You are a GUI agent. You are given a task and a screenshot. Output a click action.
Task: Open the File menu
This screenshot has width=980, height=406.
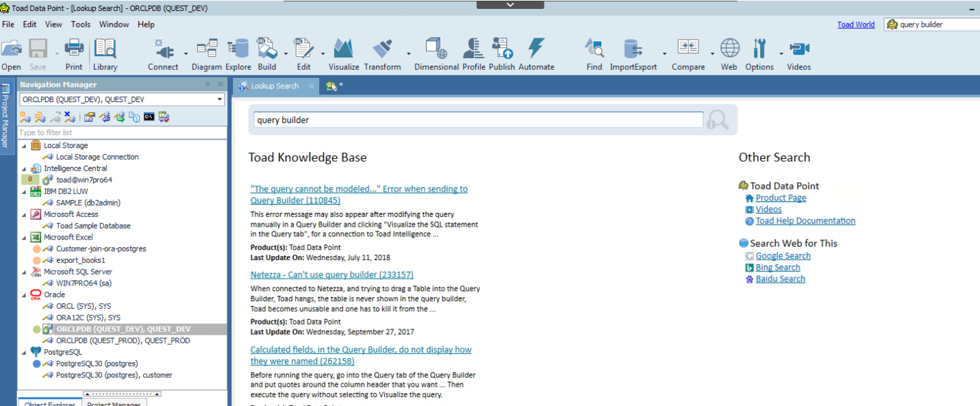[x=8, y=24]
